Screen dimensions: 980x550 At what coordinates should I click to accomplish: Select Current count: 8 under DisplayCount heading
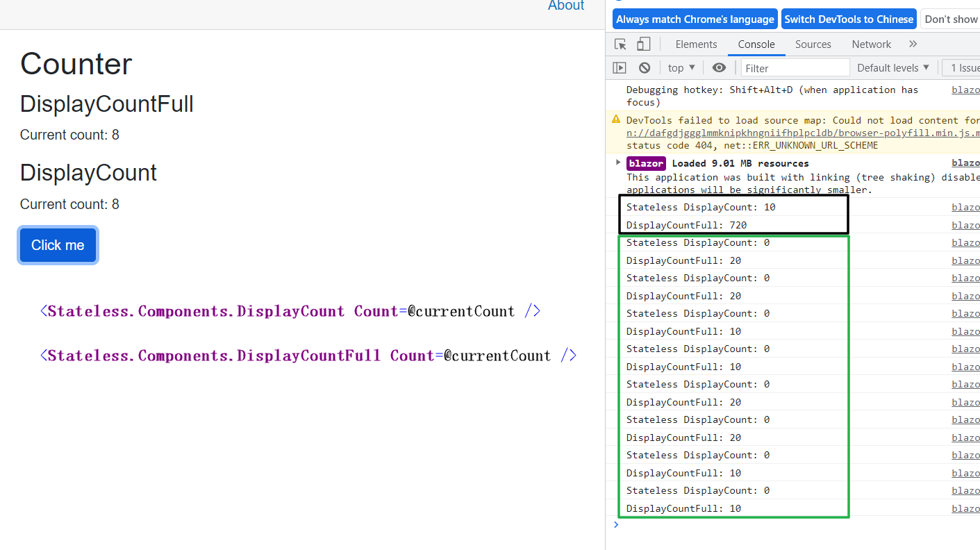pyautogui.click(x=69, y=204)
